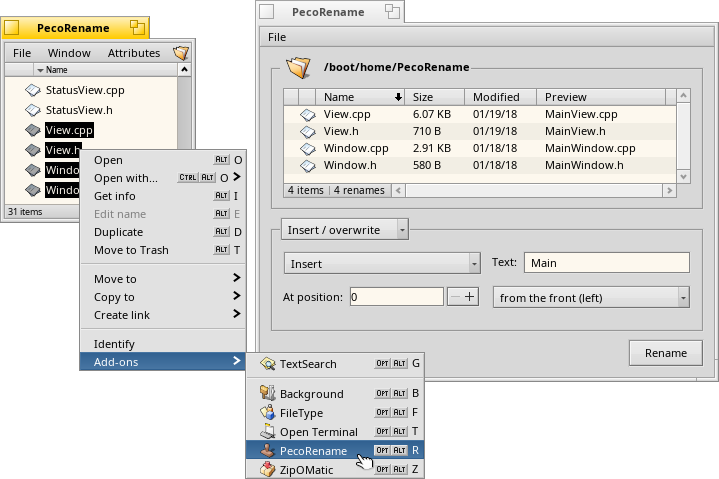The image size is (719, 479).
Task: Open the File menu in PecoRename app
Action: pyautogui.click(x=277, y=37)
